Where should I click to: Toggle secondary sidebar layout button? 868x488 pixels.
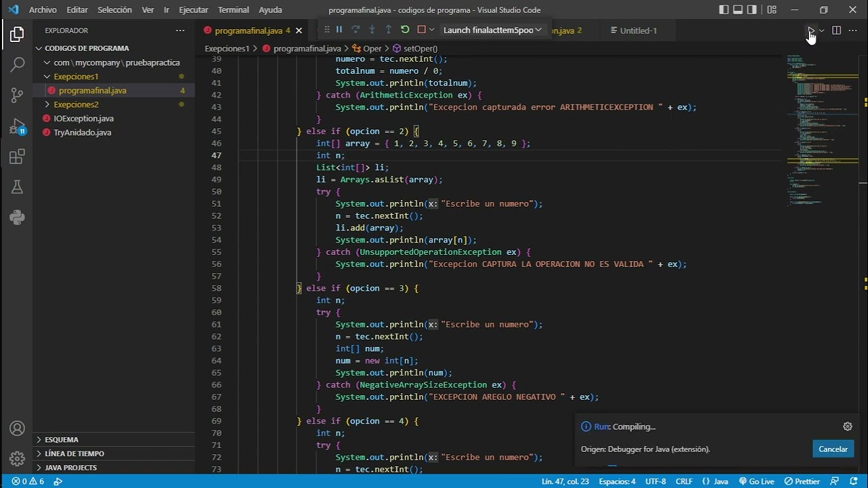click(x=752, y=9)
